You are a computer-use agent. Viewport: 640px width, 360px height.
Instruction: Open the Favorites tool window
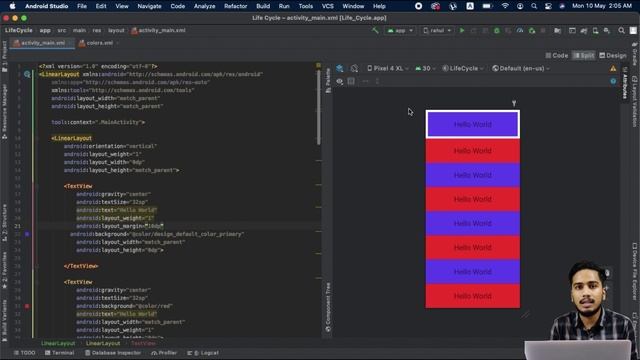(x=4, y=270)
